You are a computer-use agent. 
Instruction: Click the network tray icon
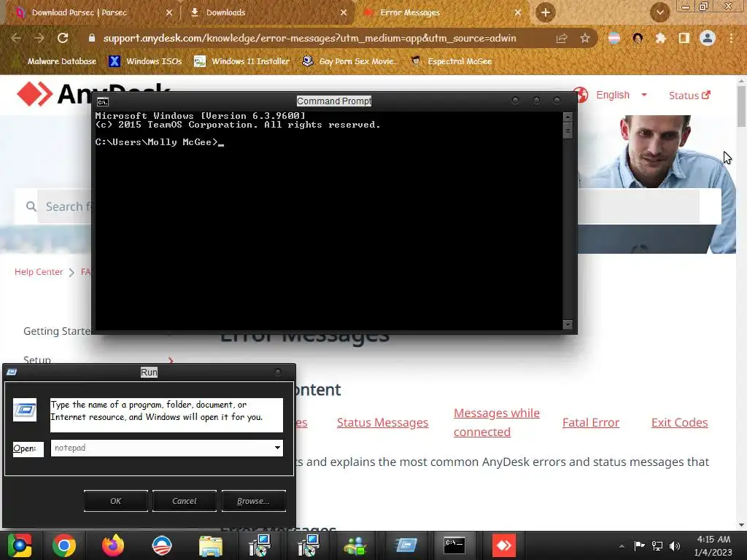[657, 546]
